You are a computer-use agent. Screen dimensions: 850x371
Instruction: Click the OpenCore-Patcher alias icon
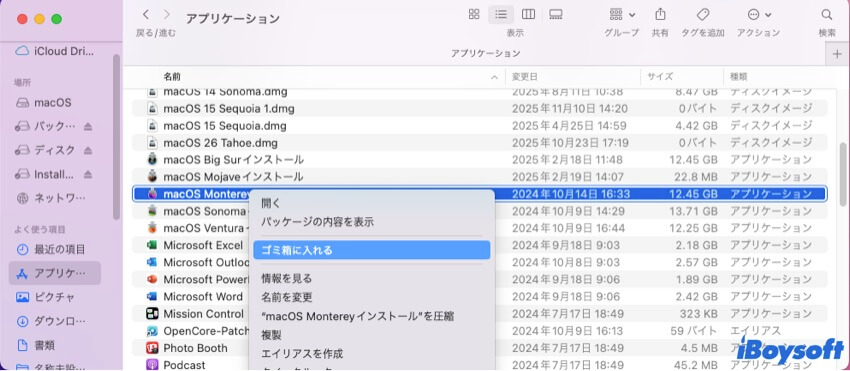click(x=152, y=331)
